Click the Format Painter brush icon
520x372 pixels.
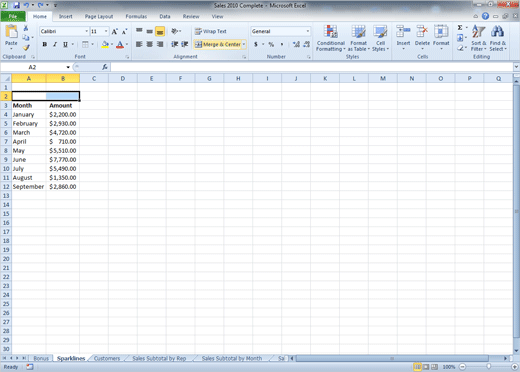(26, 48)
